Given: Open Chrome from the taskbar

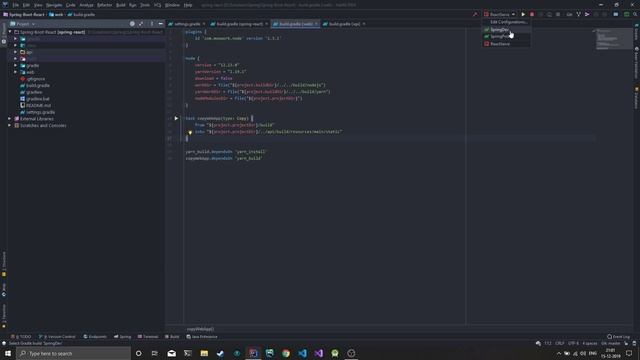Looking at the screenshot, I should (x=286, y=353).
